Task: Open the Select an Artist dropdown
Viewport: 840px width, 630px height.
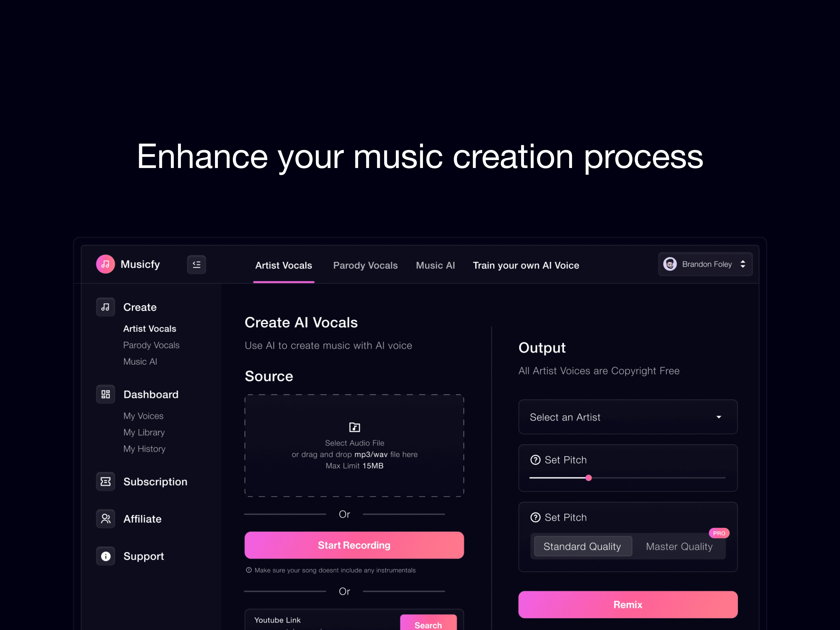Action: [628, 417]
